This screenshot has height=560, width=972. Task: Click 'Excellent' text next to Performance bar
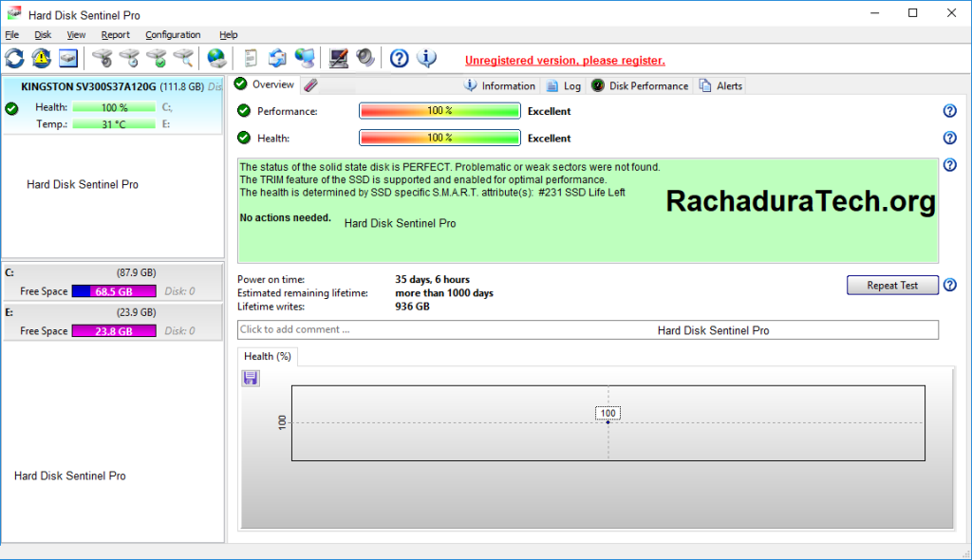[549, 111]
